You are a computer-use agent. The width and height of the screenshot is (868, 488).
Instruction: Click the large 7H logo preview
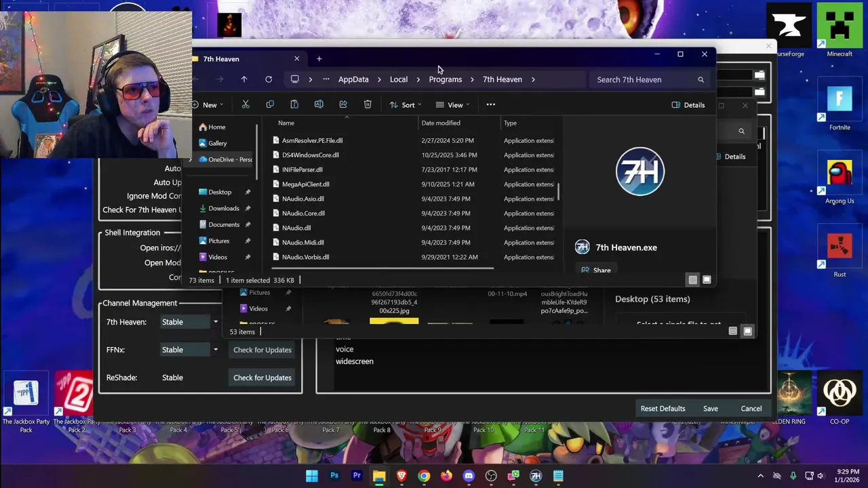640,171
